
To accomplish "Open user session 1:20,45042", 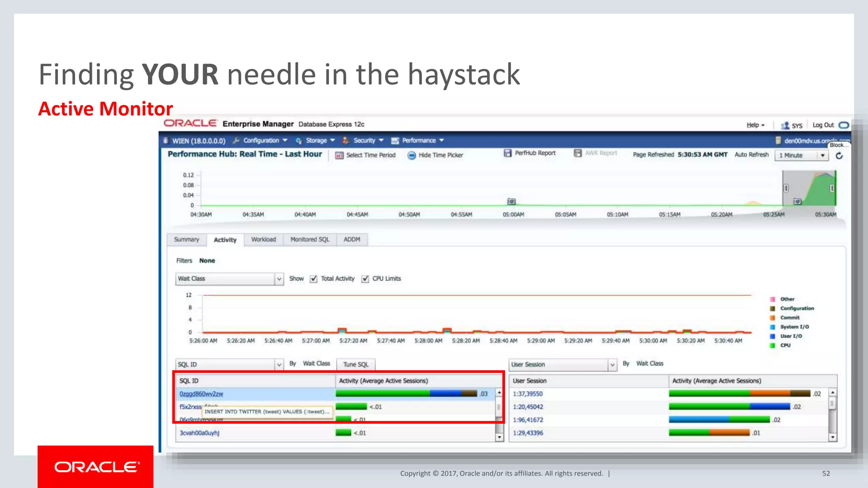I will [528, 407].
